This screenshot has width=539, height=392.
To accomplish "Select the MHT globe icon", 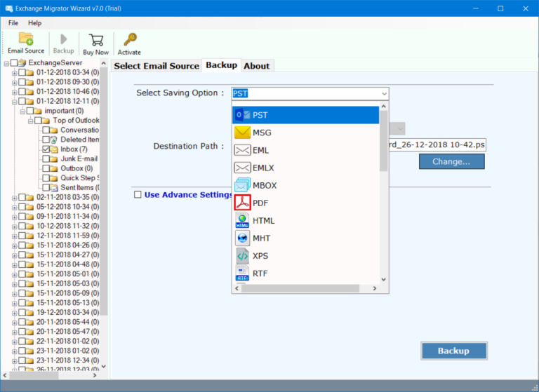I will (242, 238).
